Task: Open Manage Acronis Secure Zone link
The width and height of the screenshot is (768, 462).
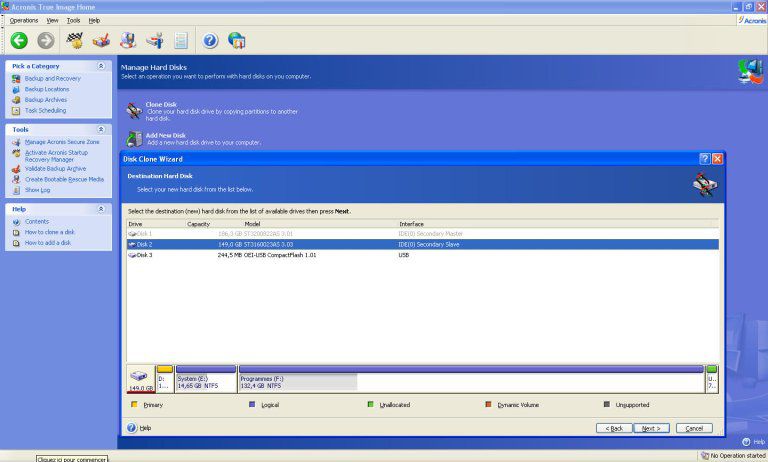Action: tap(62, 142)
